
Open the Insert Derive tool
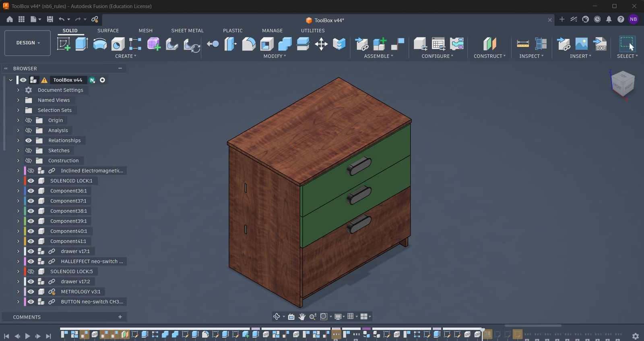coord(563,44)
